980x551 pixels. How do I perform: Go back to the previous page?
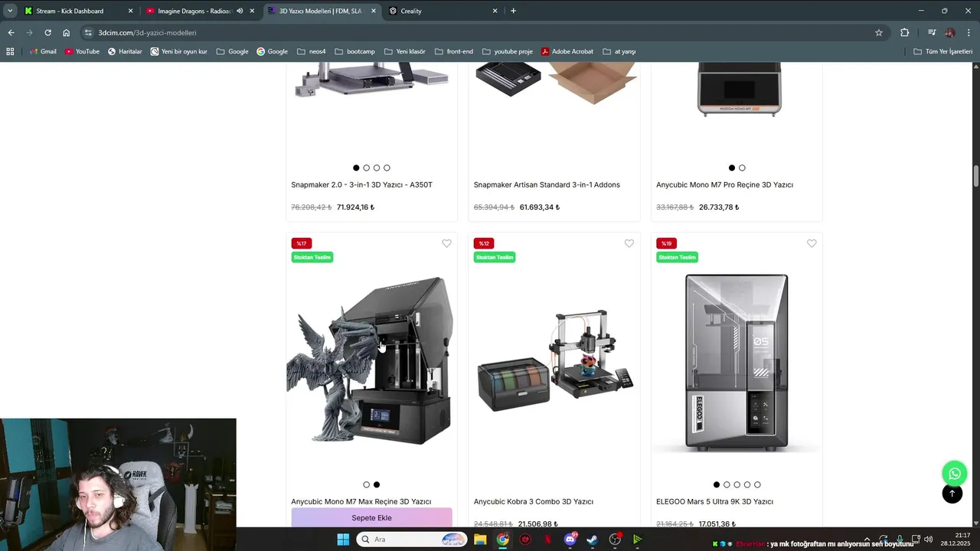(11, 33)
